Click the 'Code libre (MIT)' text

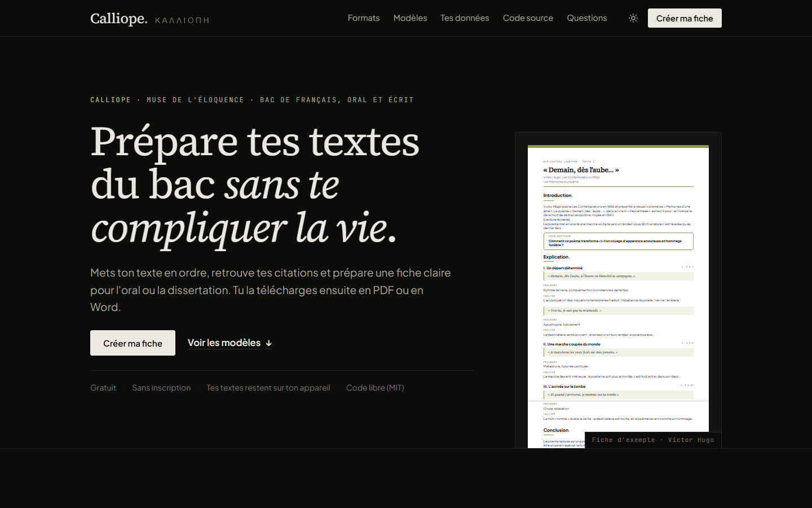tap(375, 388)
